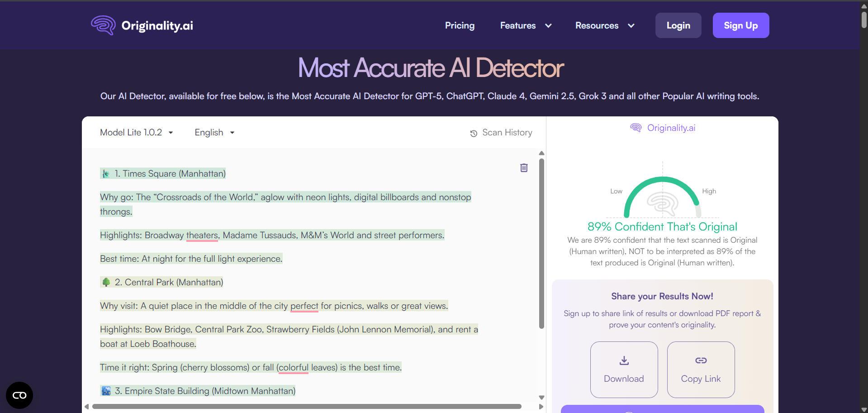This screenshot has width=868, height=413.
Task: Click the Scan History clock icon
Action: (x=474, y=133)
